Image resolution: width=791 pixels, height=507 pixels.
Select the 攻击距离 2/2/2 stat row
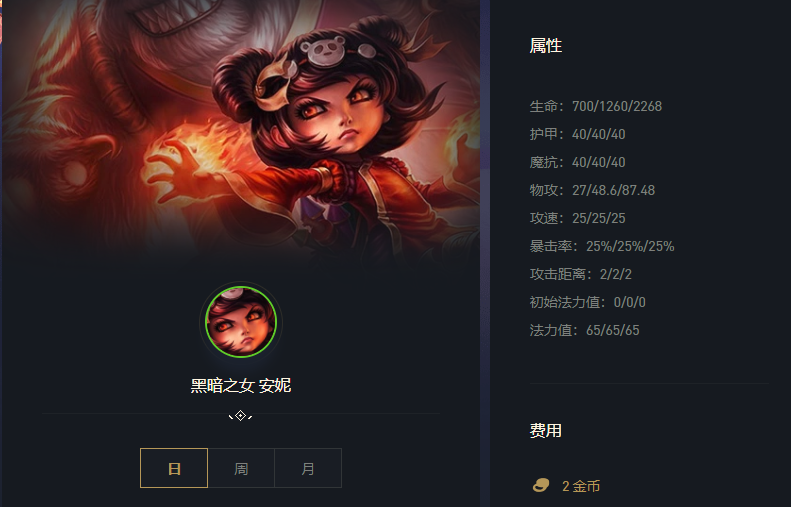pyautogui.click(x=581, y=274)
